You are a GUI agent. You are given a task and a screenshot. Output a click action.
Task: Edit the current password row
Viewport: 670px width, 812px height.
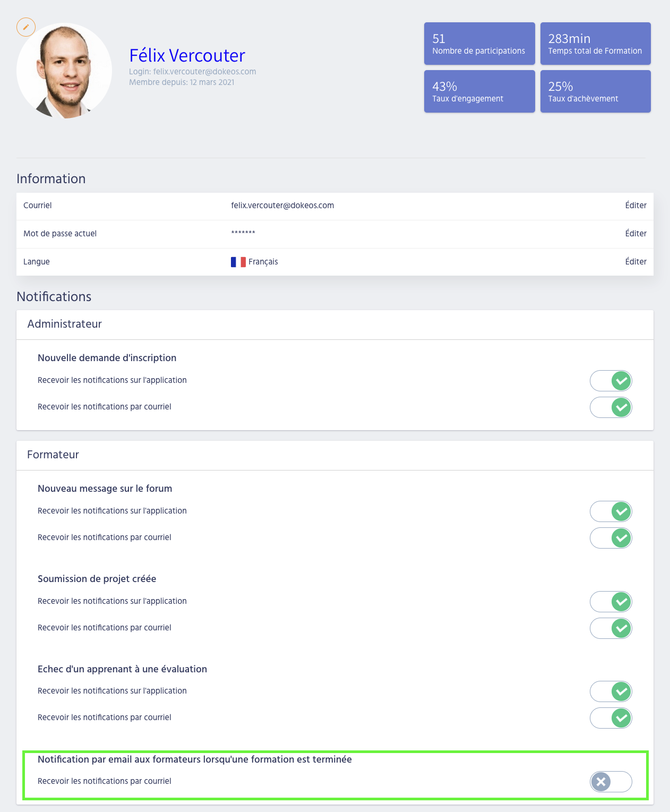[635, 234]
